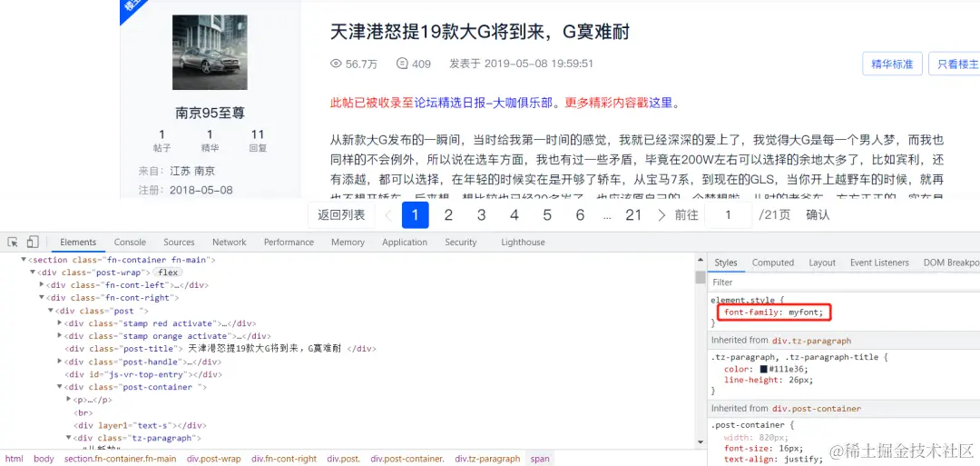Image resolution: width=980 pixels, height=466 pixels.
Task: Select the div.post-wrap breadcrumb
Action: pos(213,459)
